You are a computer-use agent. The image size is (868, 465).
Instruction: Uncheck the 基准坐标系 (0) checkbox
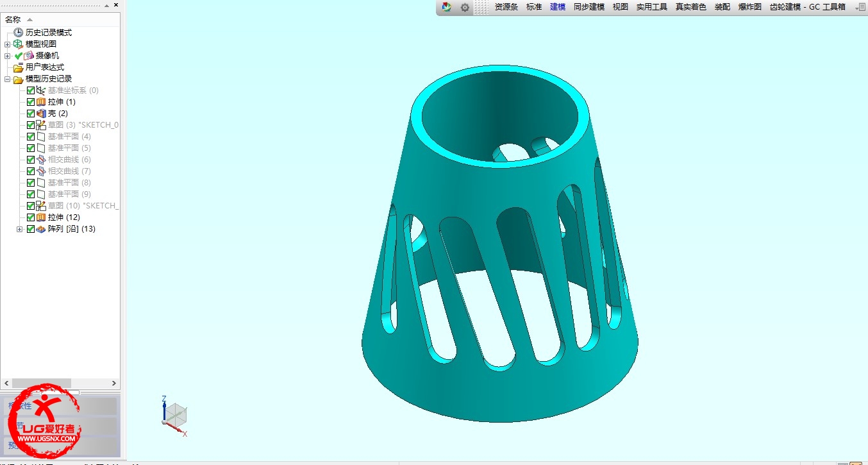pyautogui.click(x=31, y=90)
